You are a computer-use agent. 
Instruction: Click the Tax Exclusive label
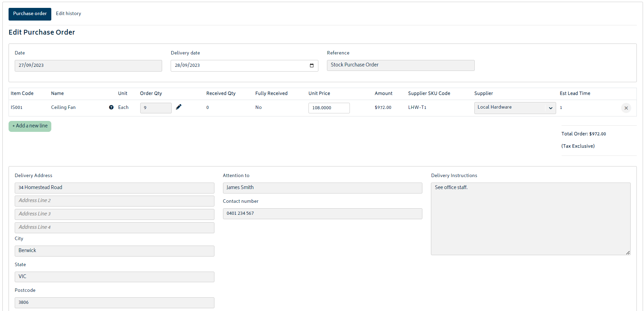[578, 146]
